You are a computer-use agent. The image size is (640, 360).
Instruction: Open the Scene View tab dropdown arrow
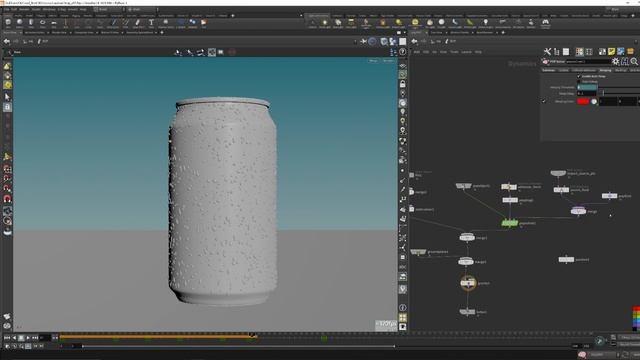(20, 33)
